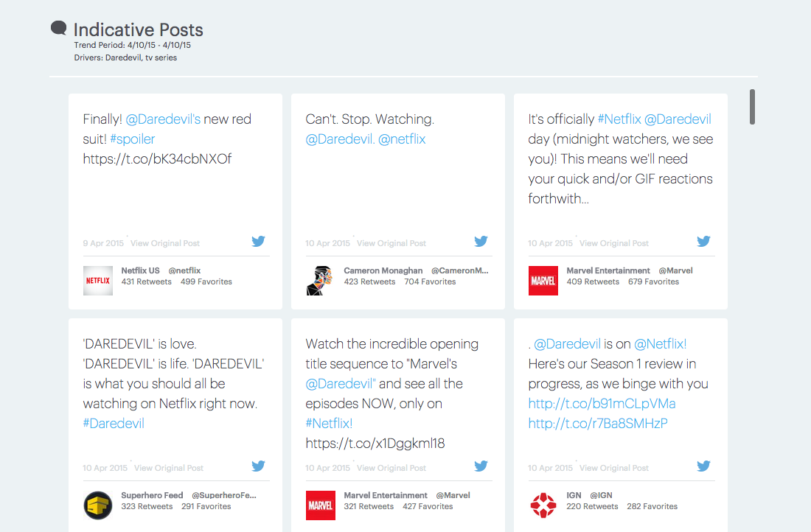View the original Superhero Feed post
This screenshot has width=811, height=532.
[169, 468]
